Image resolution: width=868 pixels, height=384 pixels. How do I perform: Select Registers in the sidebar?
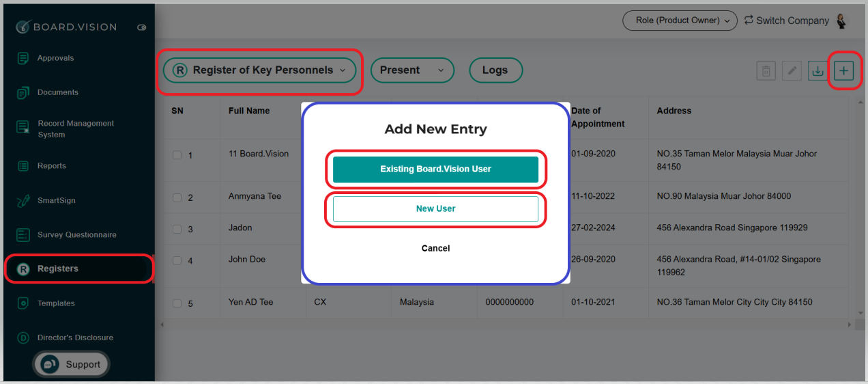coord(78,269)
